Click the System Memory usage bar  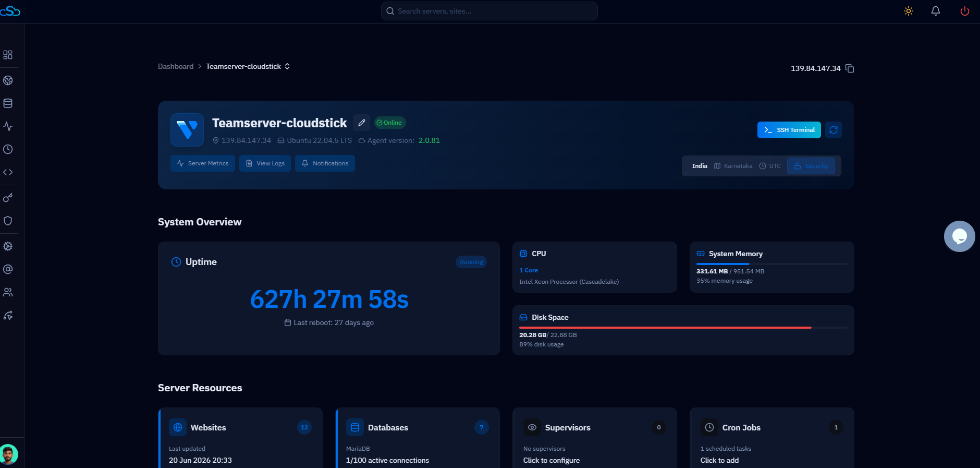click(772, 264)
